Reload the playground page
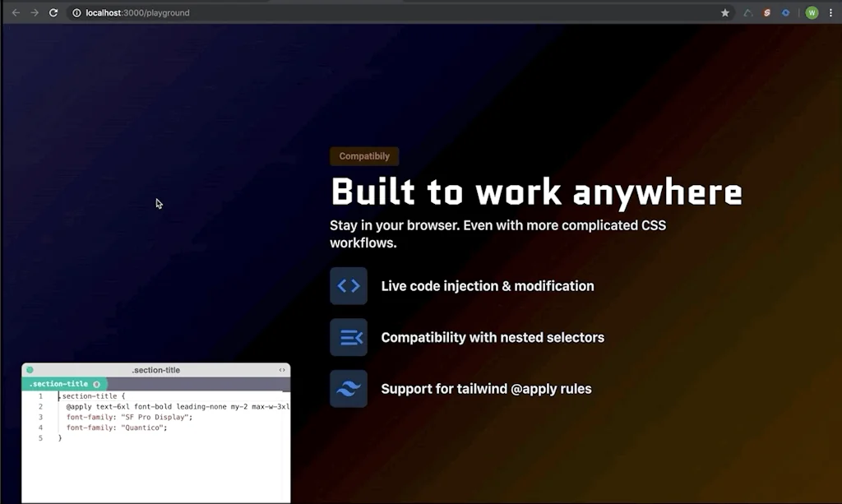 pyautogui.click(x=52, y=12)
